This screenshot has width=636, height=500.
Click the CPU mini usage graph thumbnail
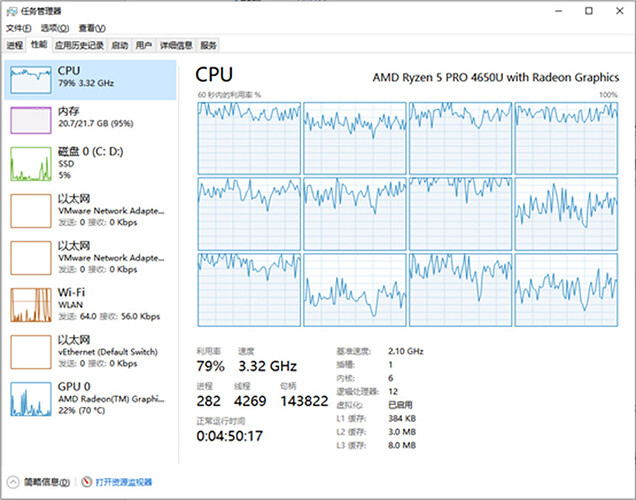coord(31,80)
